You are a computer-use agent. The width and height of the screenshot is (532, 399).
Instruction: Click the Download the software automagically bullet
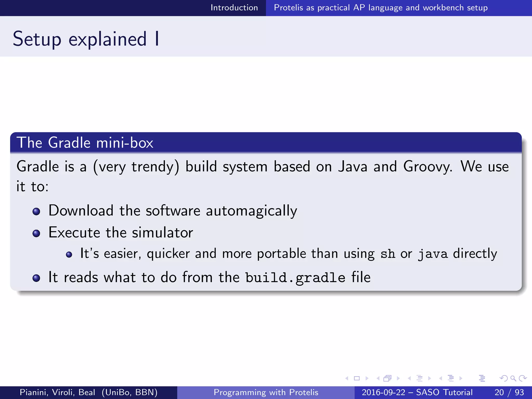coord(173,211)
